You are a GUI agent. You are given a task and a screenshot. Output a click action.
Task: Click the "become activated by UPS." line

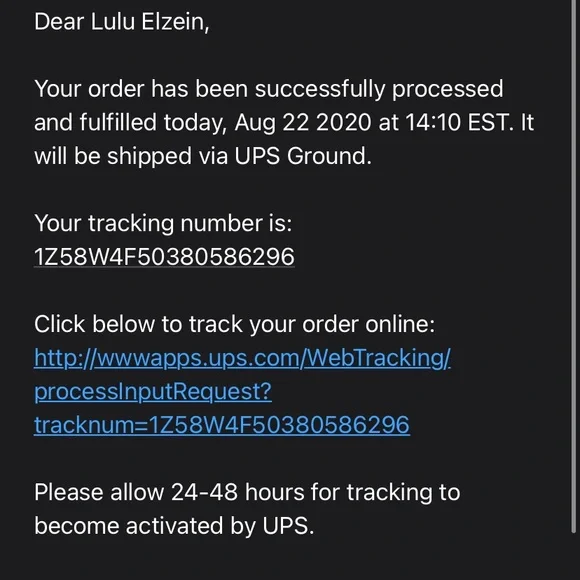pos(174,526)
